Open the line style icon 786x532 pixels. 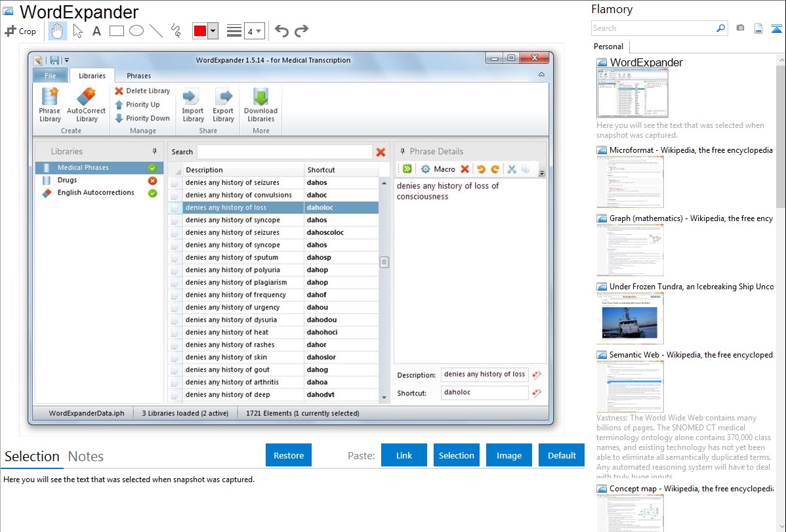[234, 31]
